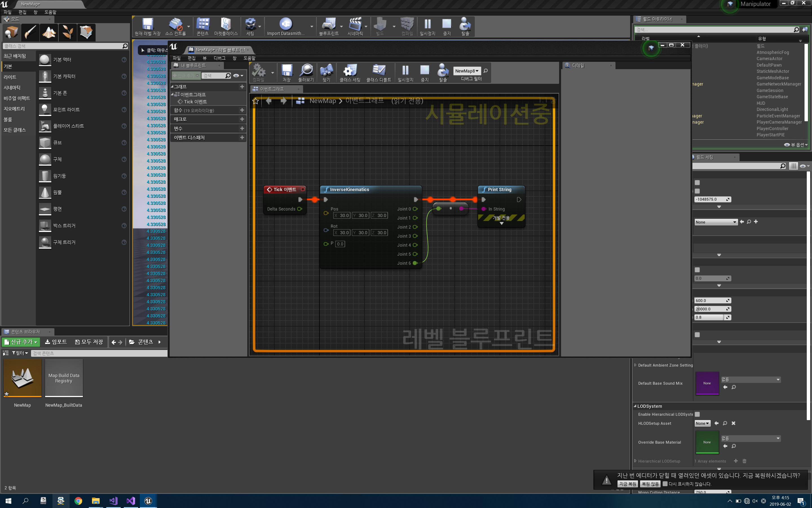Click Restore Now button in notification
The width and height of the screenshot is (812, 508).
627,484
